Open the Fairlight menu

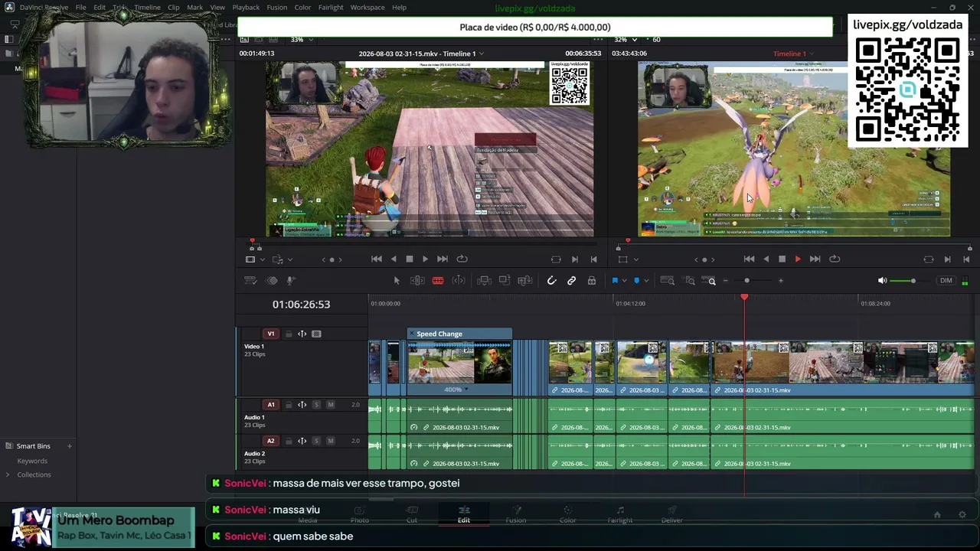(x=331, y=8)
